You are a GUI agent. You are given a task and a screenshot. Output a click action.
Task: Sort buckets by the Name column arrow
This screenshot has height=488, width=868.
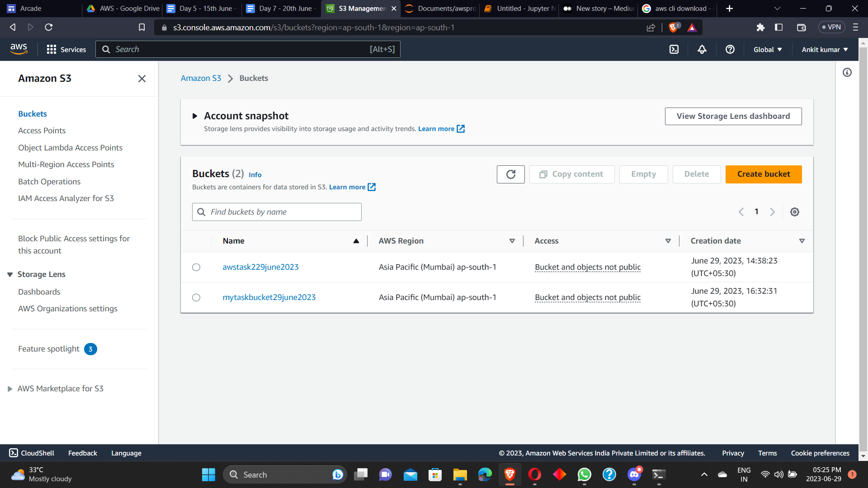(x=356, y=241)
